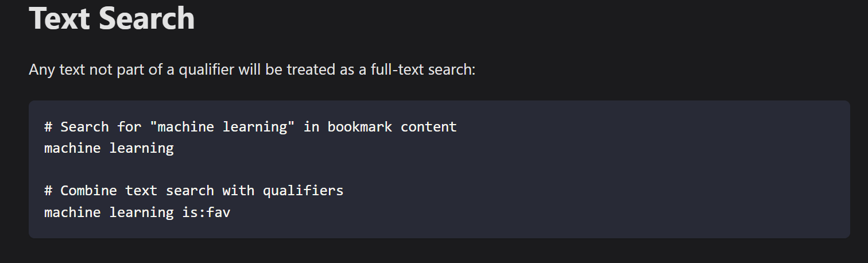Image resolution: width=868 pixels, height=263 pixels.
Task: Click the standalone "machine learning" query line
Action: (109, 148)
